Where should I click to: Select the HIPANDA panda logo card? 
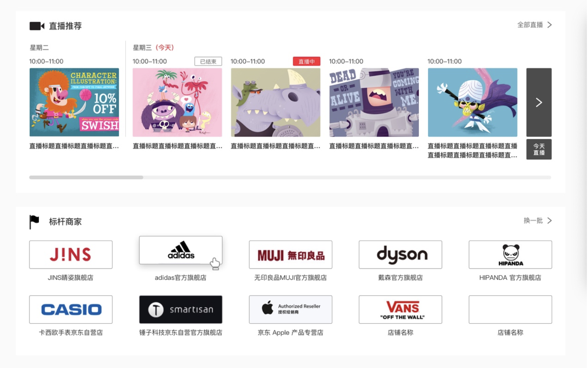click(x=510, y=254)
